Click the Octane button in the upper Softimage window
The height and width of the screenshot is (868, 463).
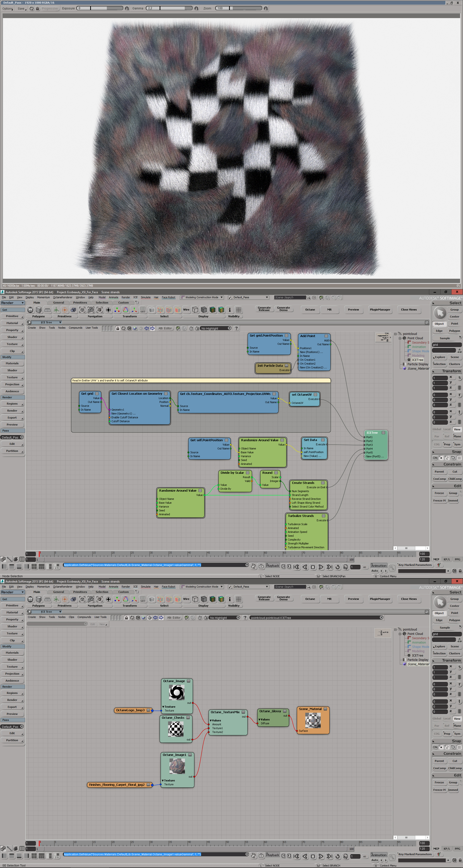pos(310,309)
